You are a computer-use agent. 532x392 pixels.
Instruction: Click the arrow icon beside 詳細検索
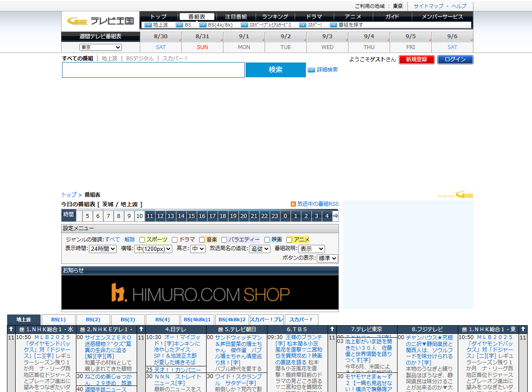pos(311,70)
